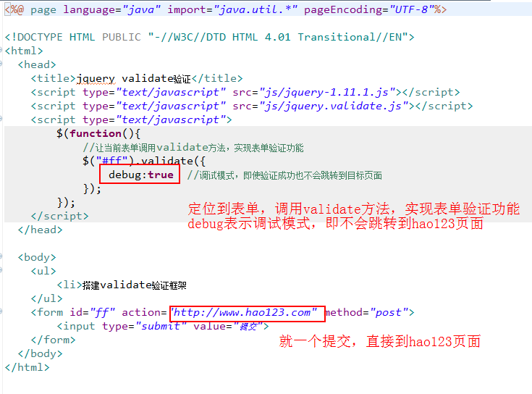Place cursor on pageEncoding="UTF-8" attribute
The image size is (532, 394).
[x=369, y=9]
